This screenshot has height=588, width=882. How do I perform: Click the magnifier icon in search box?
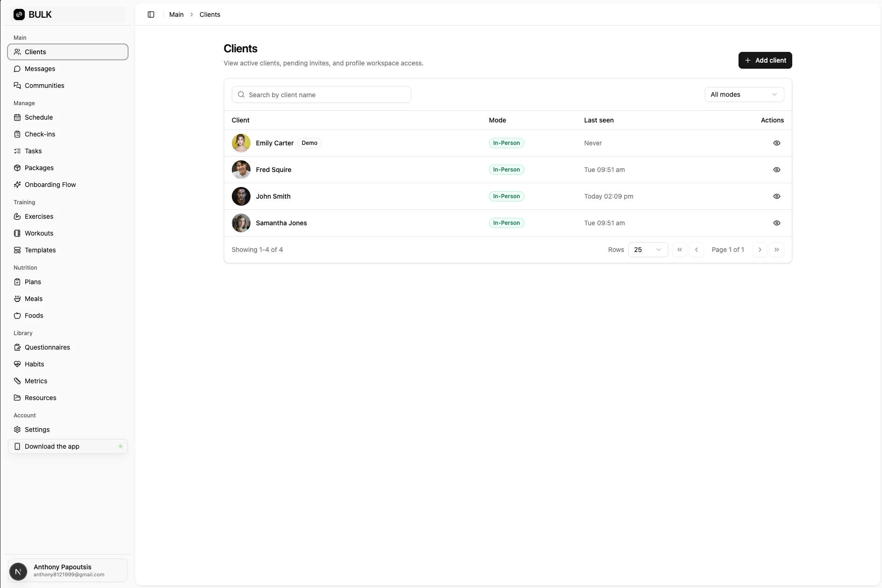click(241, 94)
